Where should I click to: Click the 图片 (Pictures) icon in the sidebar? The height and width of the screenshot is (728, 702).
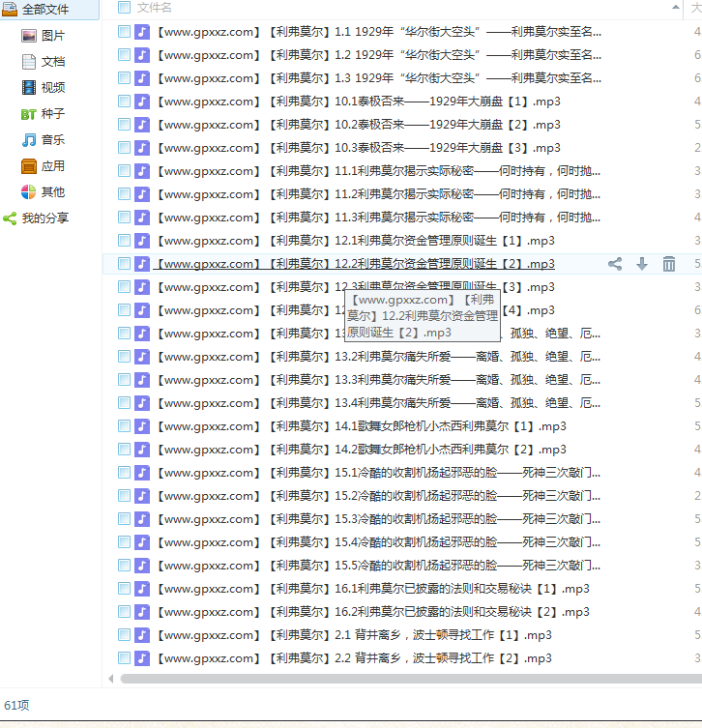[29, 36]
